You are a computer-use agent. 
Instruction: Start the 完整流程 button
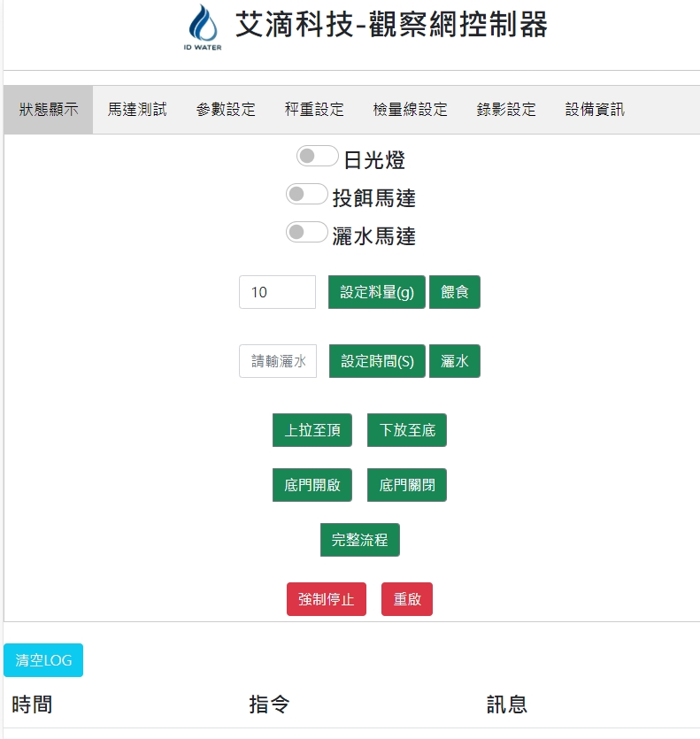point(359,540)
